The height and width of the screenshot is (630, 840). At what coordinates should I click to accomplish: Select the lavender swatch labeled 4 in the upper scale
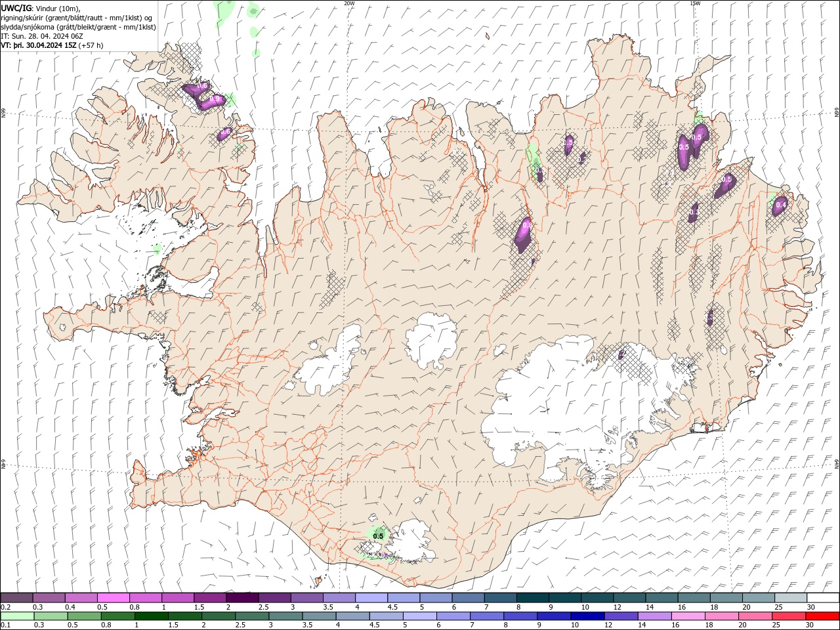pos(371,597)
